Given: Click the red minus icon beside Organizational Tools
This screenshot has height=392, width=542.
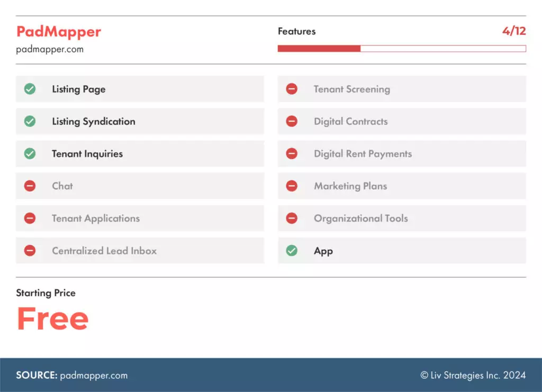Looking at the screenshot, I should point(292,218).
